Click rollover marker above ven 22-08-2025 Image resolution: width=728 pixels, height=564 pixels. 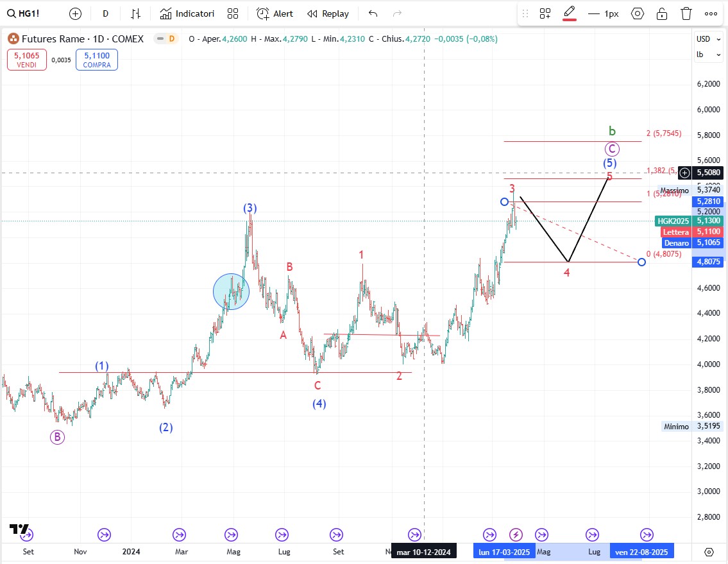pos(647,535)
